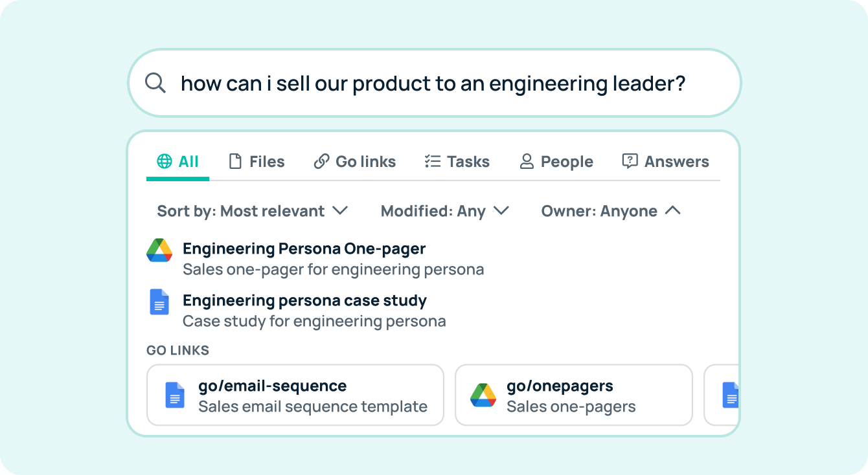Click the document icon beside Files

[x=236, y=161]
